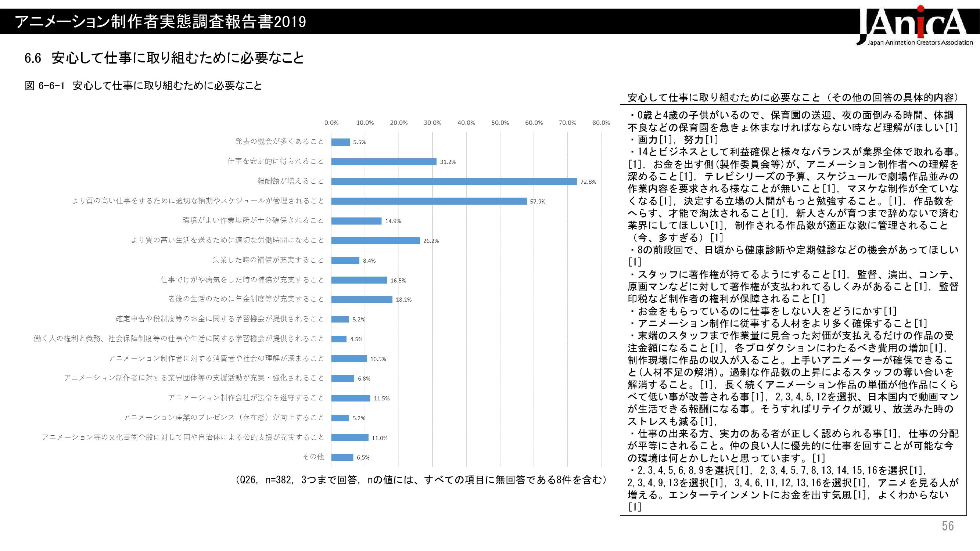Viewport: 980px width, 551px height.
Task: Click section heading 6.6 安心して仕事に取り組むために必要なこと
Action: [x=164, y=58]
